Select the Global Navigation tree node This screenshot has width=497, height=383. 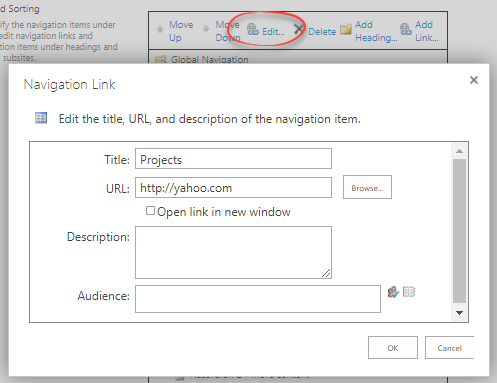(x=209, y=60)
